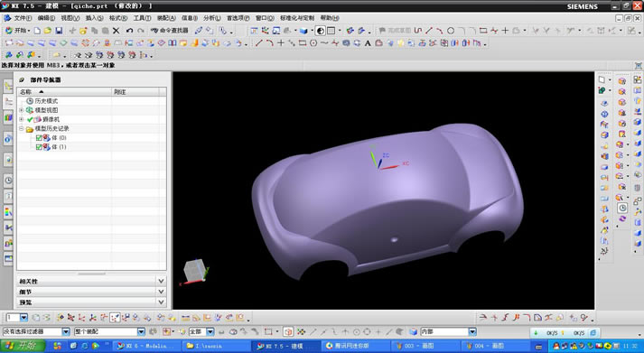Open the Command Finder (命令查找器)
The height and width of the screenshot is (353, 644).
coord(169,31)
